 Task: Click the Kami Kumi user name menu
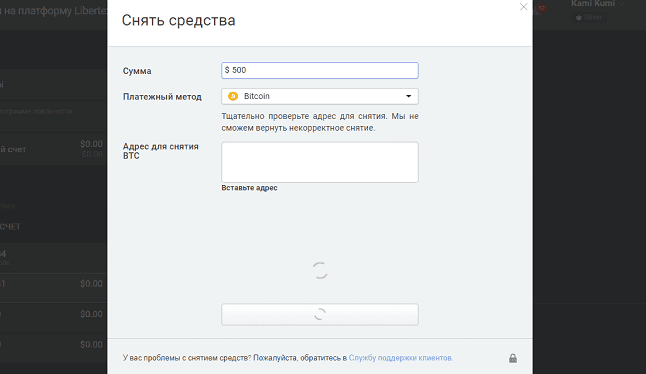click(597, 4)
